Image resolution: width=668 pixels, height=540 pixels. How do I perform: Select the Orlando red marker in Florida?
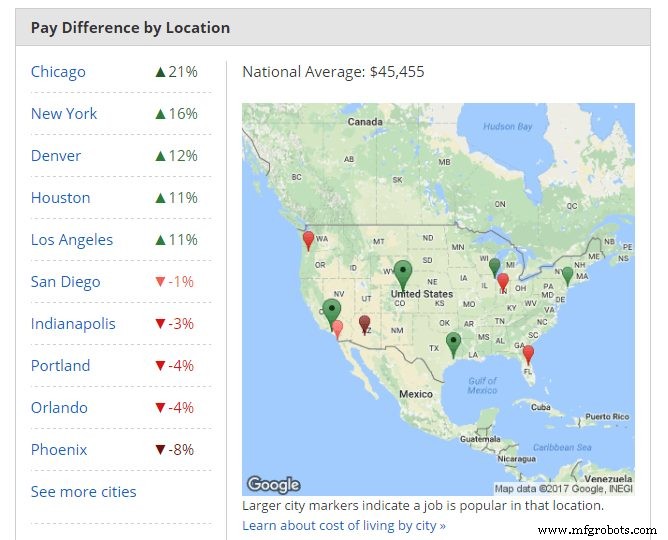pos(528,353)
